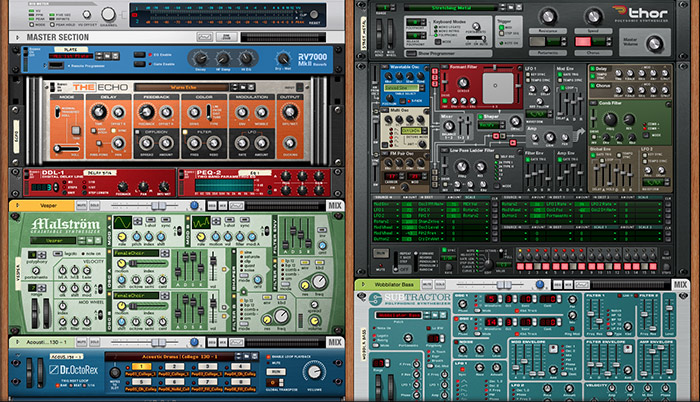
Task: Open Dr.OctoRex patch browser folder icon
Action: (247, 356)
